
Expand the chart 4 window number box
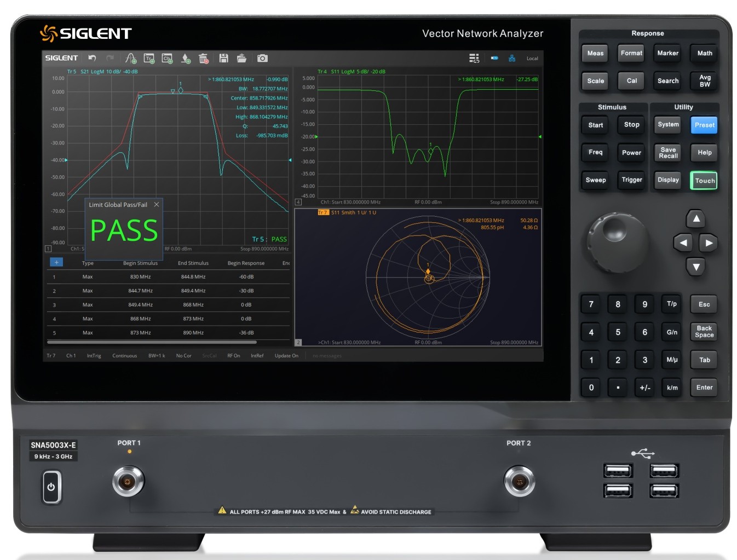(298, 202)
